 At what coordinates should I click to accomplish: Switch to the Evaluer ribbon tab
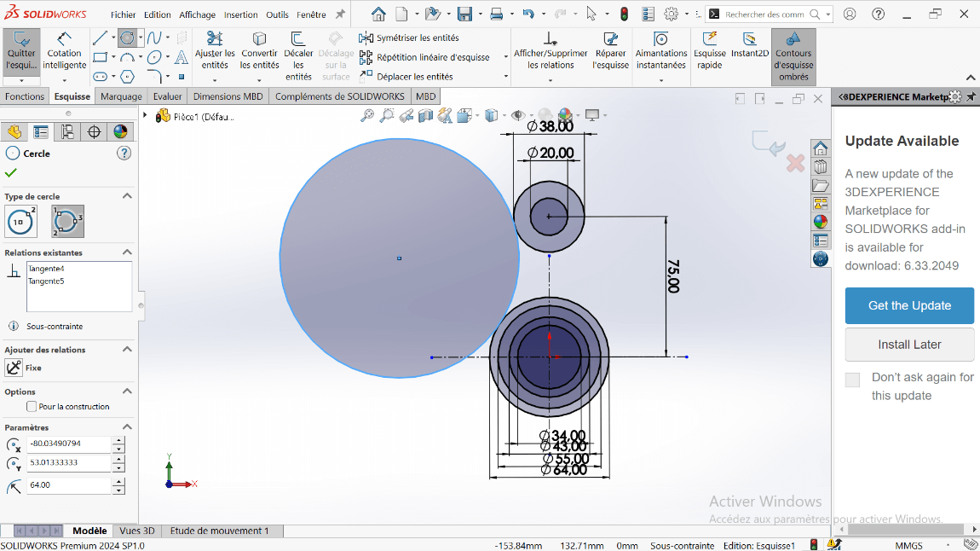pyautogui.click(x=167, y=96)
